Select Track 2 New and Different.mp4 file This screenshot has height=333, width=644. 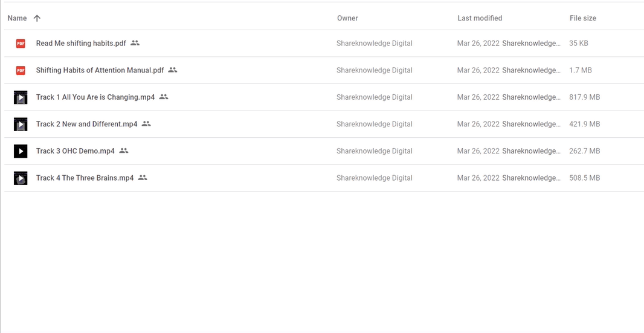tap(86, 124)
